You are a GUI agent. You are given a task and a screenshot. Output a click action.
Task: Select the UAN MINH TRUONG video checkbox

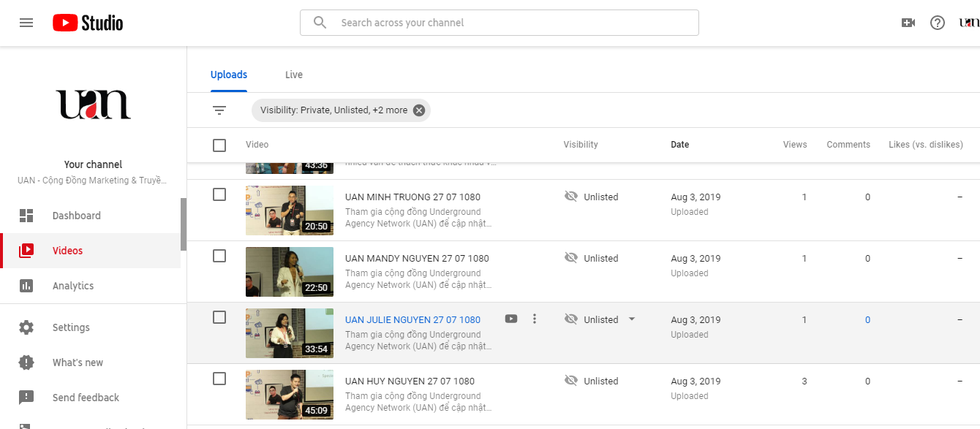219,194
